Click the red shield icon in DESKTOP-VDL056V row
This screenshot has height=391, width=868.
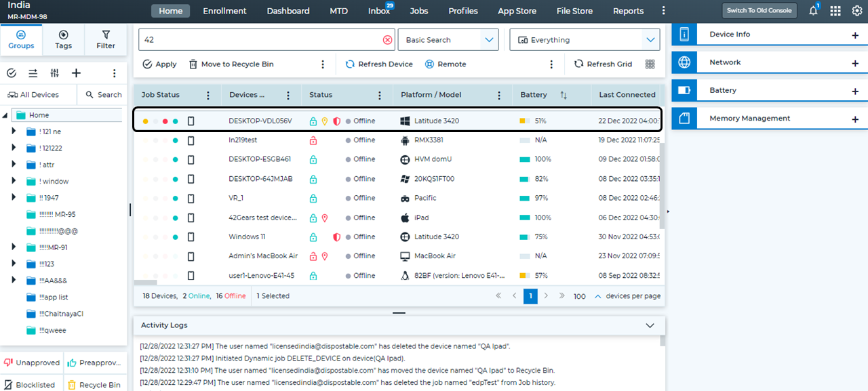click(x=337, y=121)
